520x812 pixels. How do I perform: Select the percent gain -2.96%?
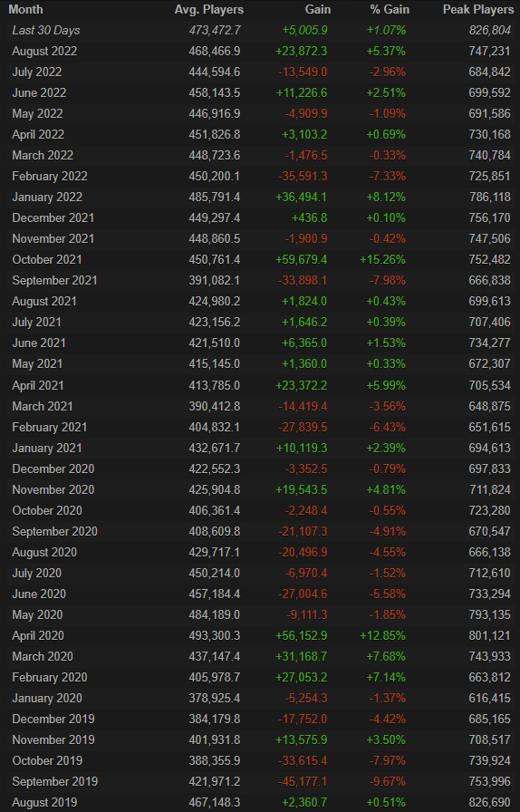[x=388, y=72]
